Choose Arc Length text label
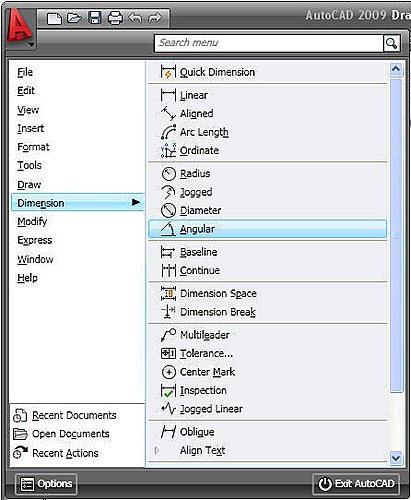The width and height of the screenshot is (411, 500). tap(204, 132)
